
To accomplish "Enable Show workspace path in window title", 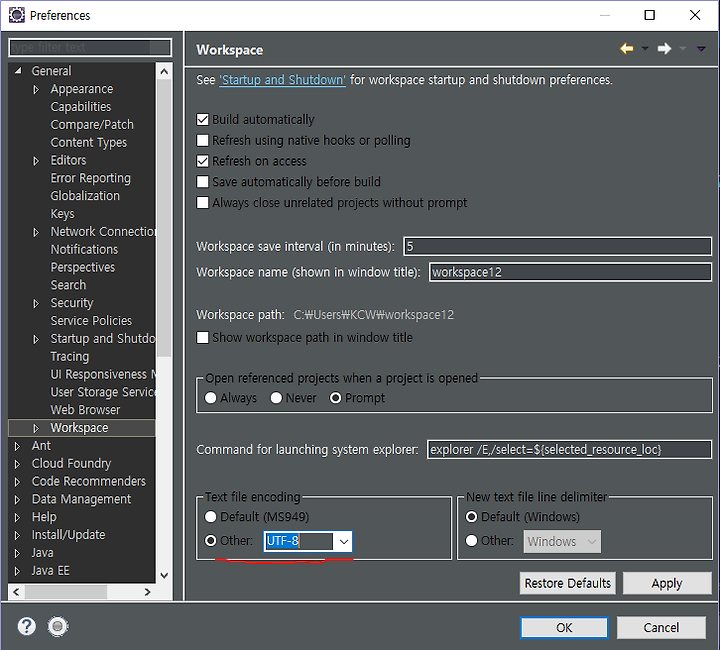I will click(202, 338).
